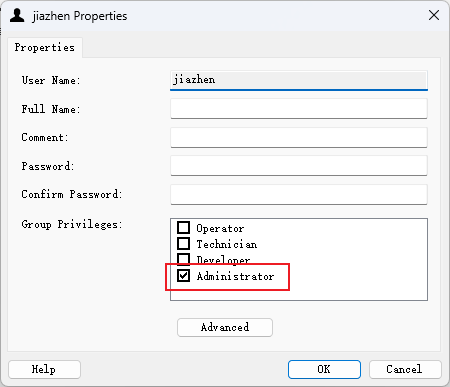Screen dimensions: 450x387
Task: Uncheck the Administrator privilege checkbox
Action: [183, 276]
